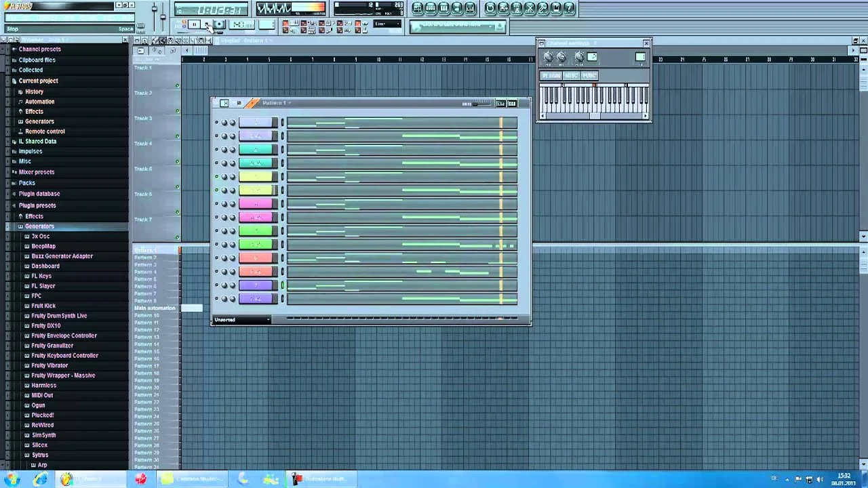Image resolution: width=868 pixels, height=488 pixels.
Task: Toggle the selector LED of purple channel 7
Action: pos(283,285)
